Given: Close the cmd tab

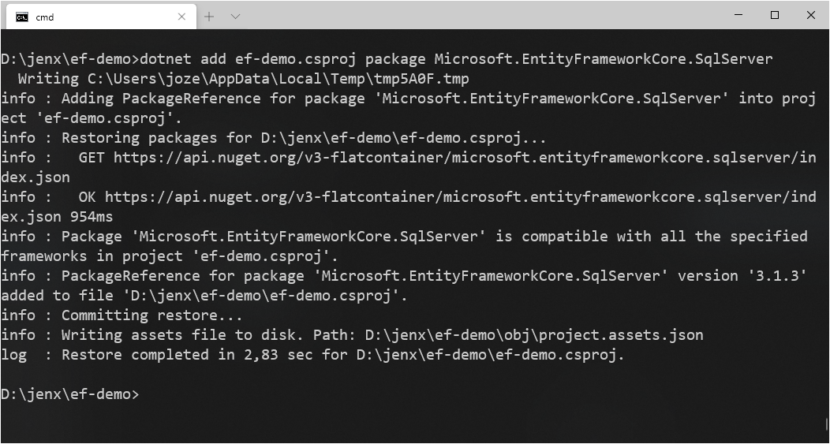Looking at the screenshot, I should [x=179, y=17].
